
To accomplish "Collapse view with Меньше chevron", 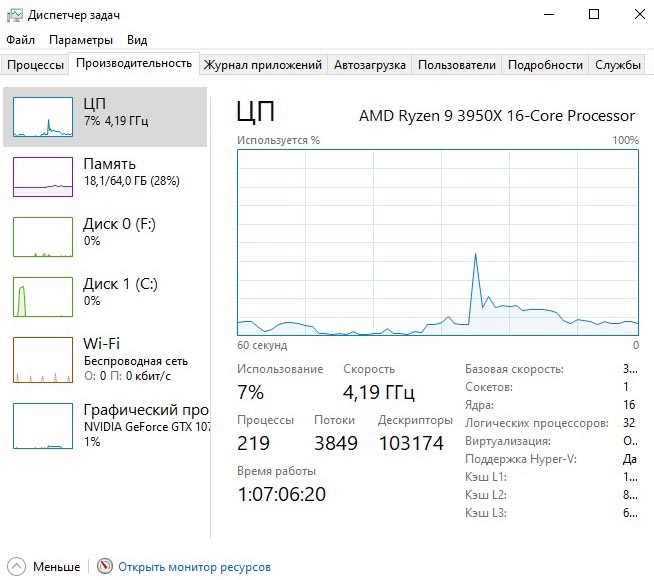I will click(x=17, y=567).
